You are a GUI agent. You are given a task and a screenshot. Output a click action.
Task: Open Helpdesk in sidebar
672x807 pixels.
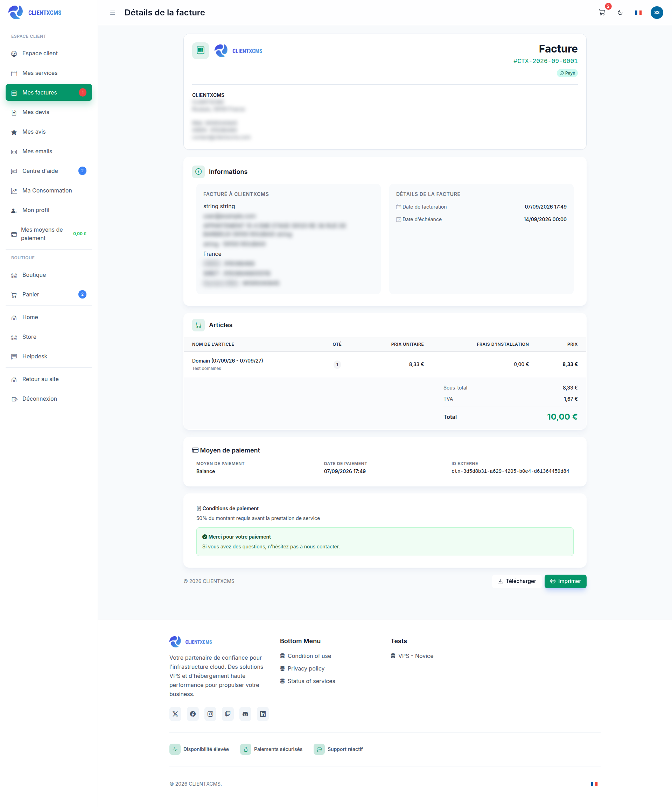tap(49, 356)
